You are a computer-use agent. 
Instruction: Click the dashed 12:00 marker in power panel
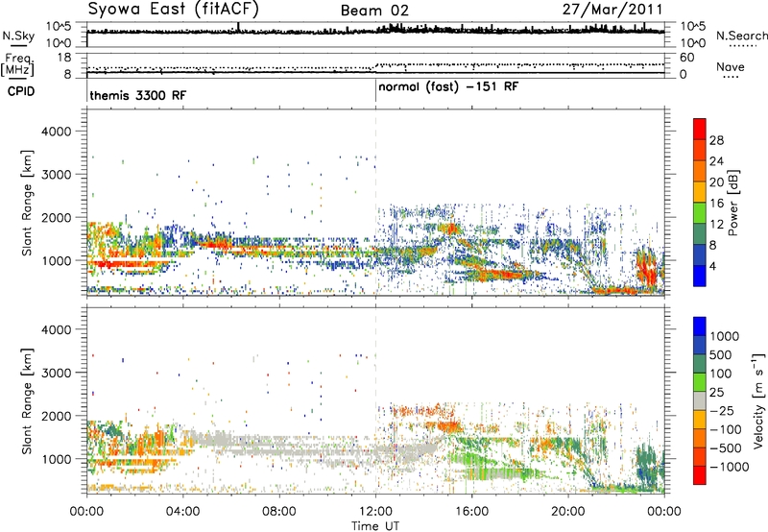point(375,202)
